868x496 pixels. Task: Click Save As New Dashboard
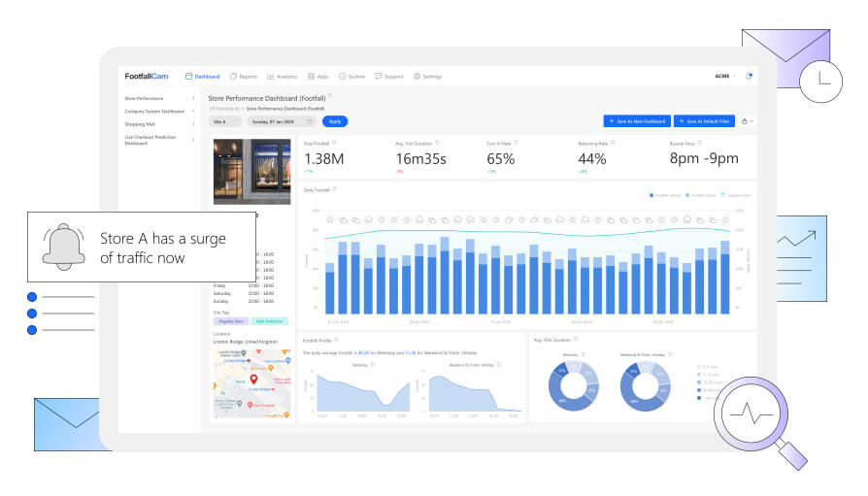point(636,121)
